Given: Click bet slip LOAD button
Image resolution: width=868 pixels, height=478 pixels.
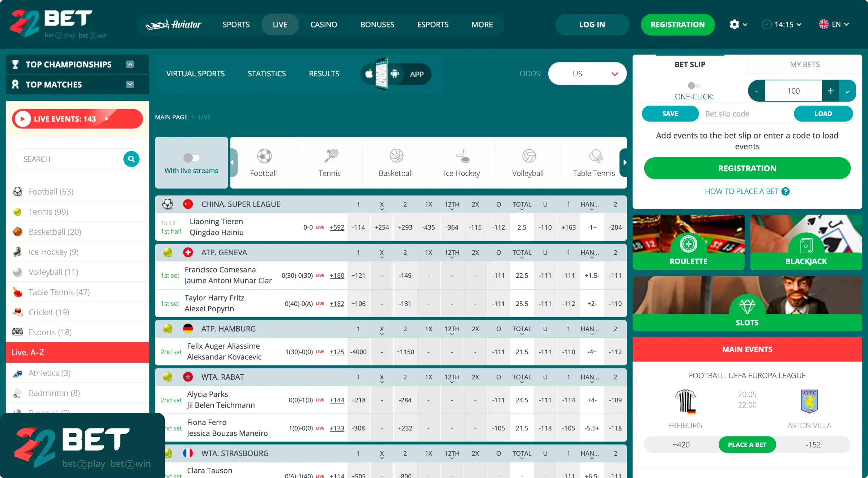Looking at the screenshot, I should (x=823, y=114).
